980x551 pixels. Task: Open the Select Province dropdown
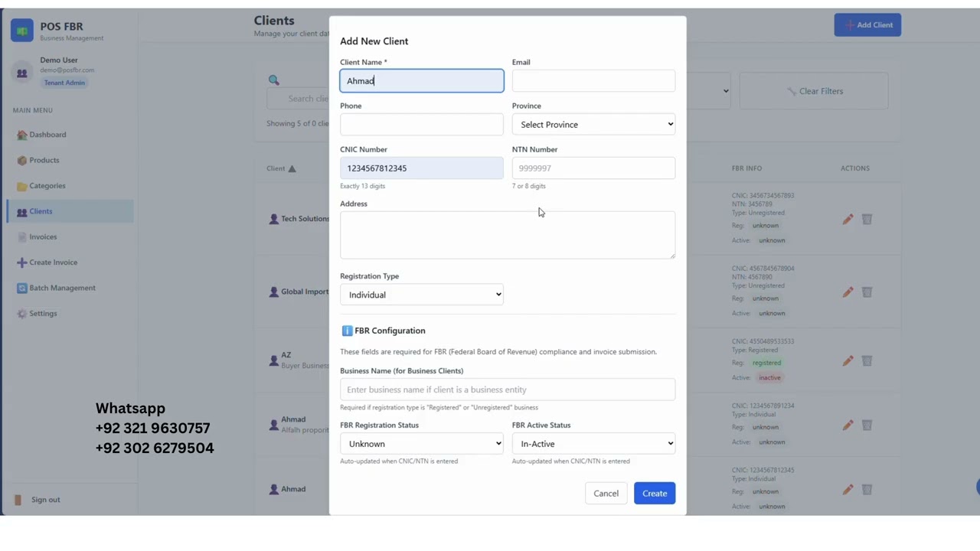(x=593, y=124)
